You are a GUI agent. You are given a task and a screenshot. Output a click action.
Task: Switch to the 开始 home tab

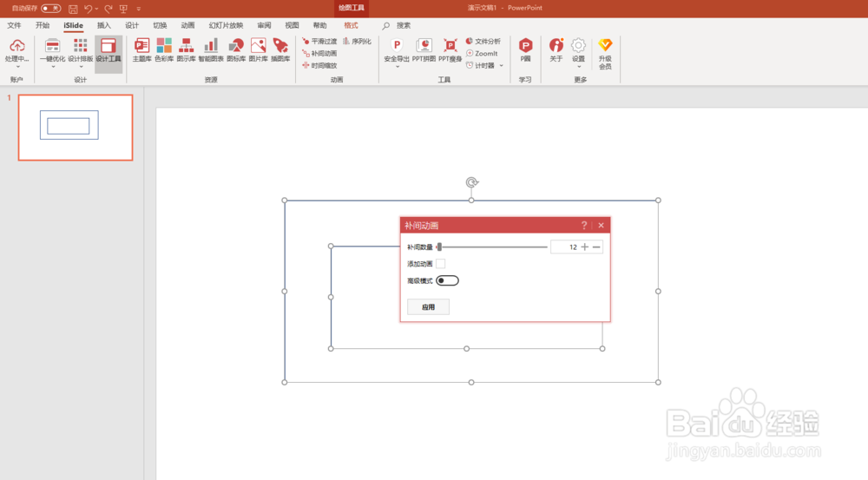[42, 25]
